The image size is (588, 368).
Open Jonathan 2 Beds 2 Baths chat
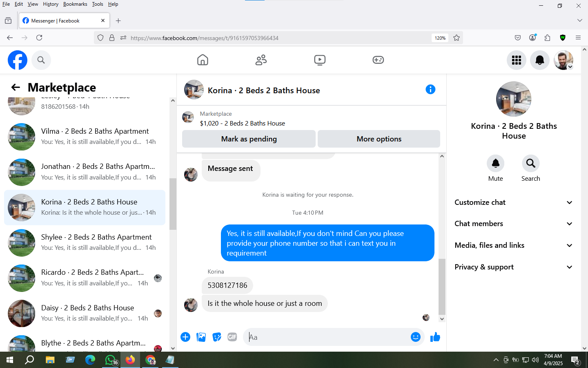click(x=85, y=172)
